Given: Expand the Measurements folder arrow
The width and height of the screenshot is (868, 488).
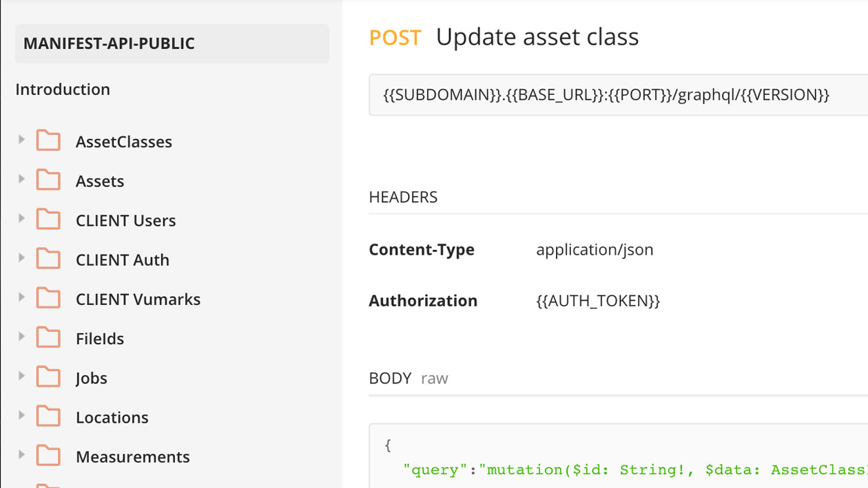Looking at the screenshot, I should tap(21, 455).
